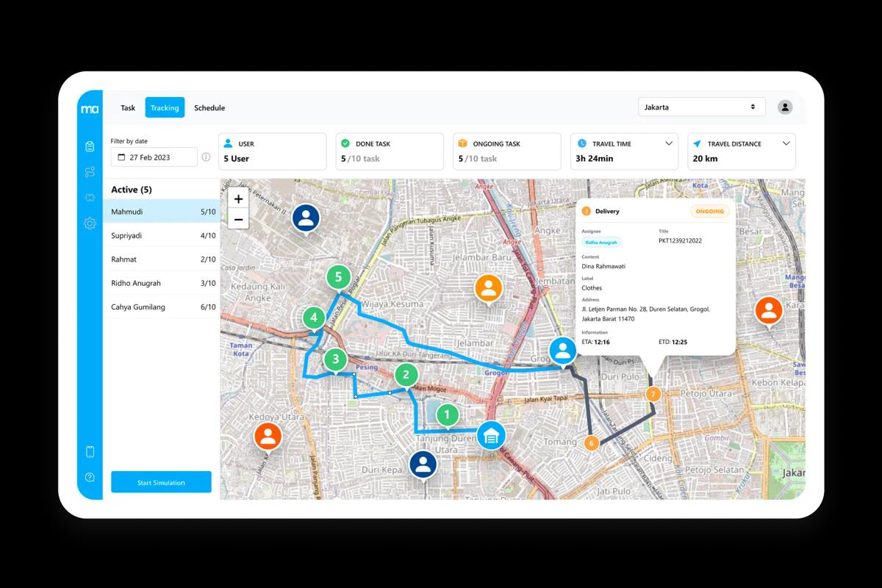The width and height of the screenshot is (882, 588).
Task: Select driver Supriyadi from the Active list
Action: [x=162, y=235]
